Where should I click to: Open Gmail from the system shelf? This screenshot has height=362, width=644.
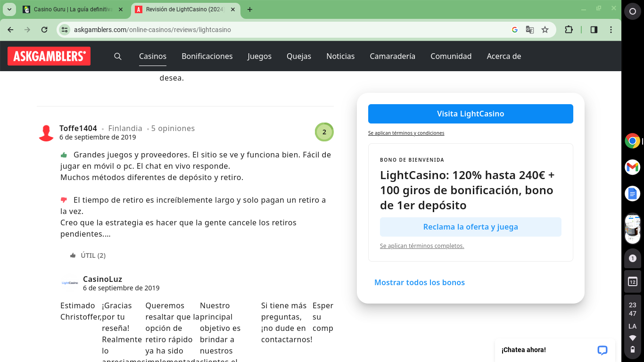pos(632,167)
